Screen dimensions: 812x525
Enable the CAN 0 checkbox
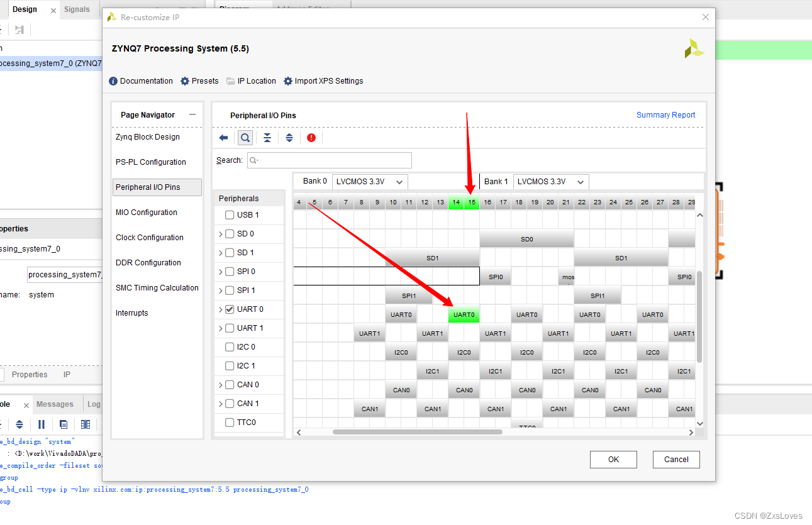click(x=230, y=385)
